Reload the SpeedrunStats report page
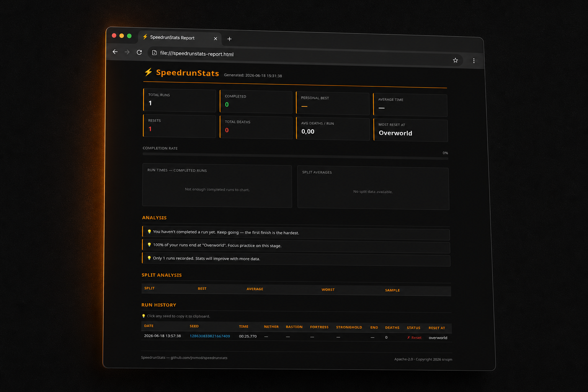 139,52
